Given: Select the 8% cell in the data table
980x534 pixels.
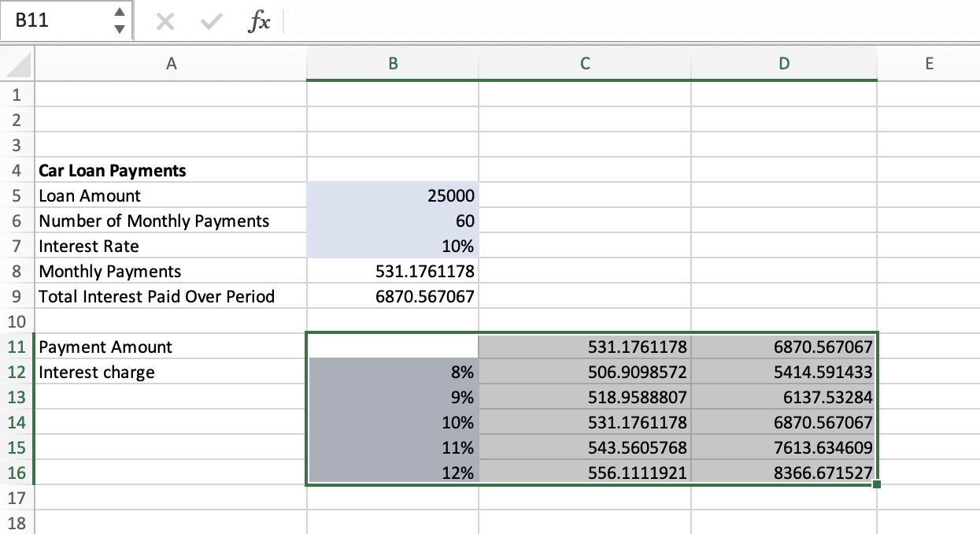Looking at the screenshot, I should pyautogui.click(x=392, y=372).
